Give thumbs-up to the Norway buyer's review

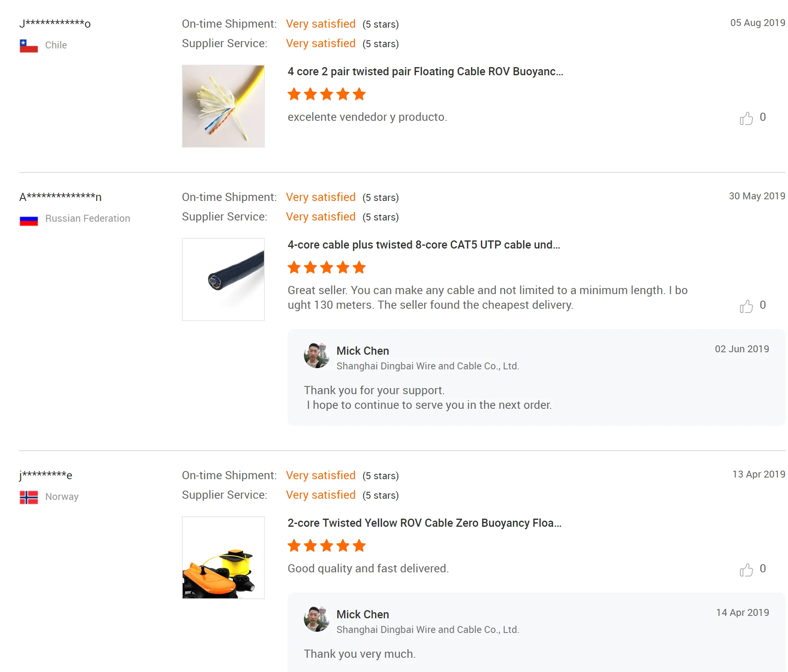tap(746, 570)
